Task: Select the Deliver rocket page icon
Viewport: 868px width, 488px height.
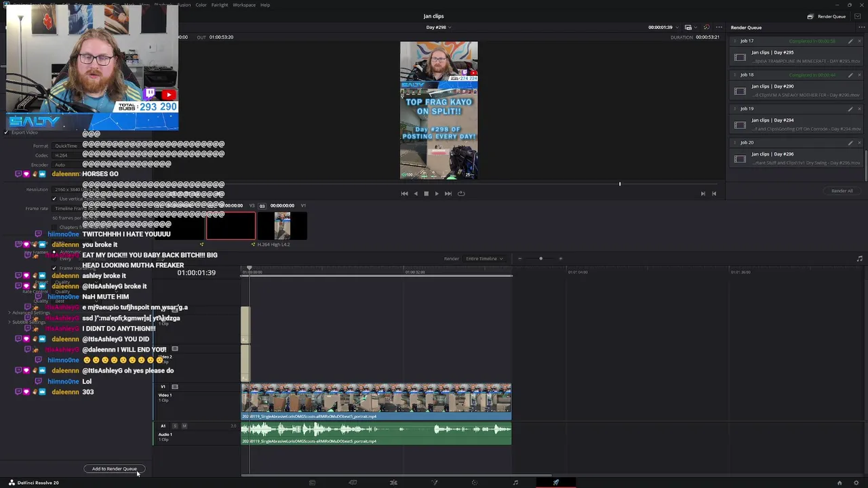Action: tap(556, 483)
